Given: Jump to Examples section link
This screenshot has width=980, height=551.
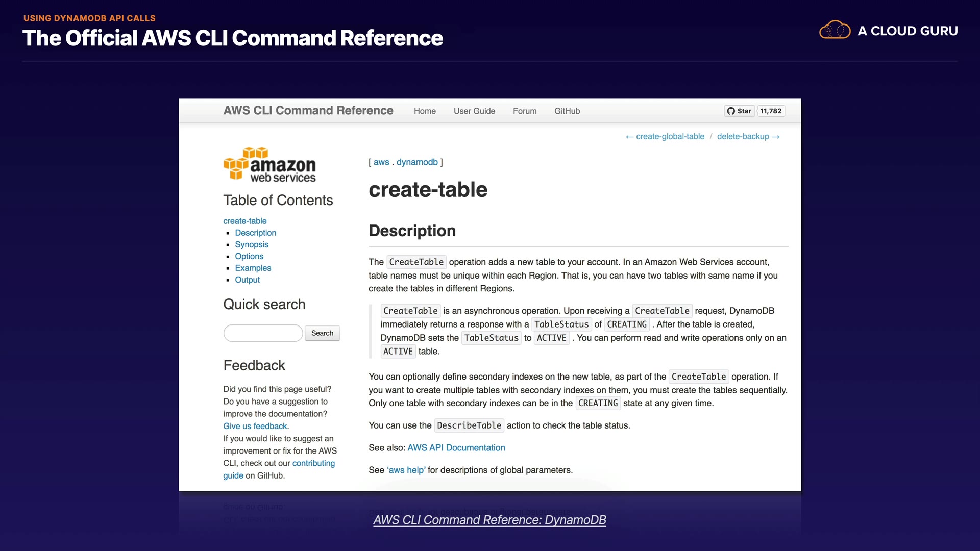Looking at the screenshot, I should pyautogui.click(x=253, y=268).
